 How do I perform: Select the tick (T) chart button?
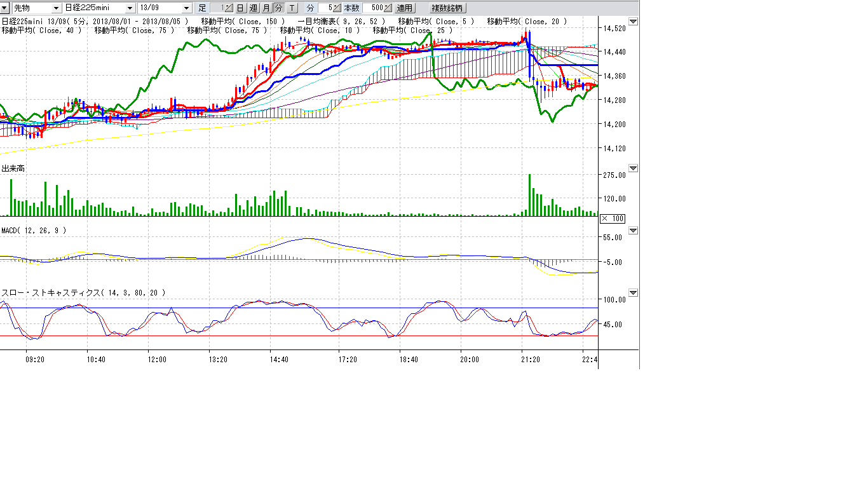point(292,8)
